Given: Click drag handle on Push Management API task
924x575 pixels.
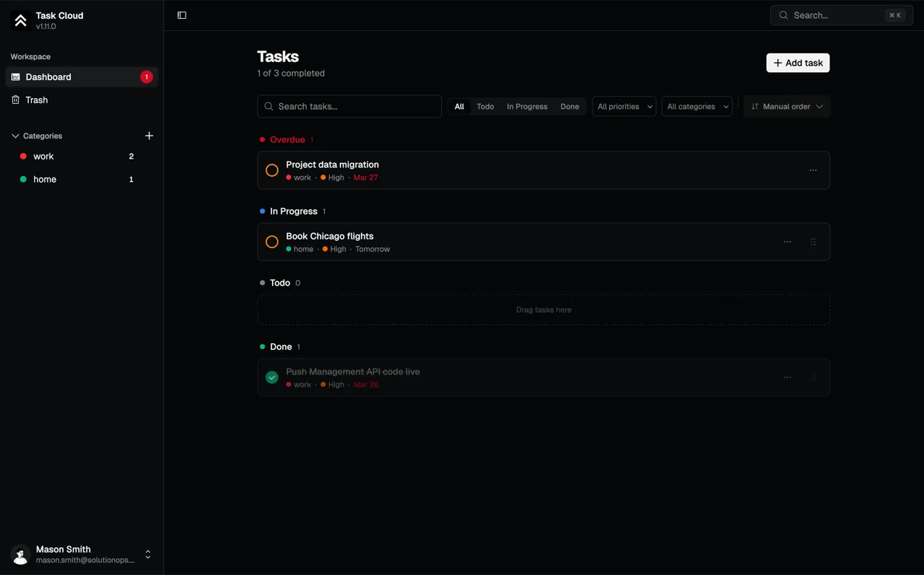Looking at the screenshot, I should [x=813, y=377].
